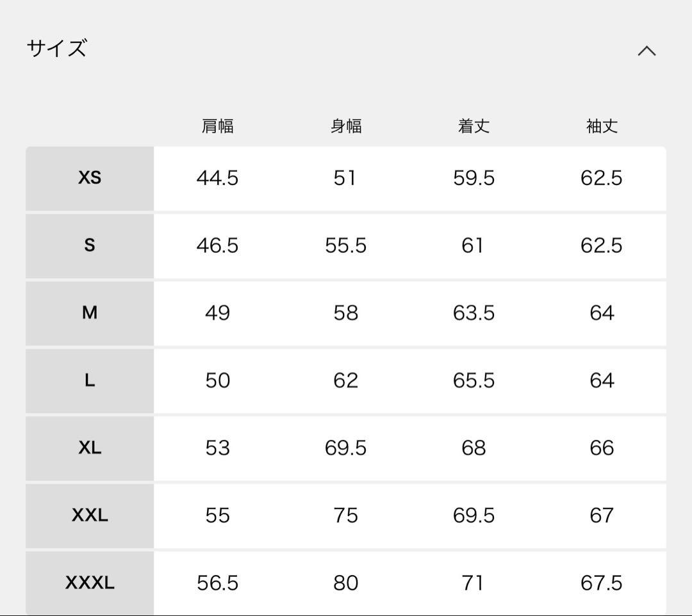692x616 pixels.
Task: Click the 肩幅 value 44.5 for XS
Action: pos(218,179)
